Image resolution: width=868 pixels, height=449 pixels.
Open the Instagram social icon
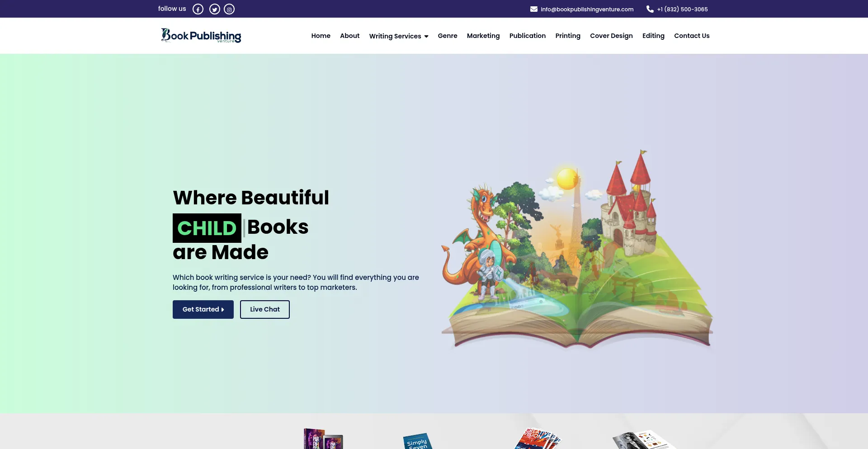click(229, 9)
